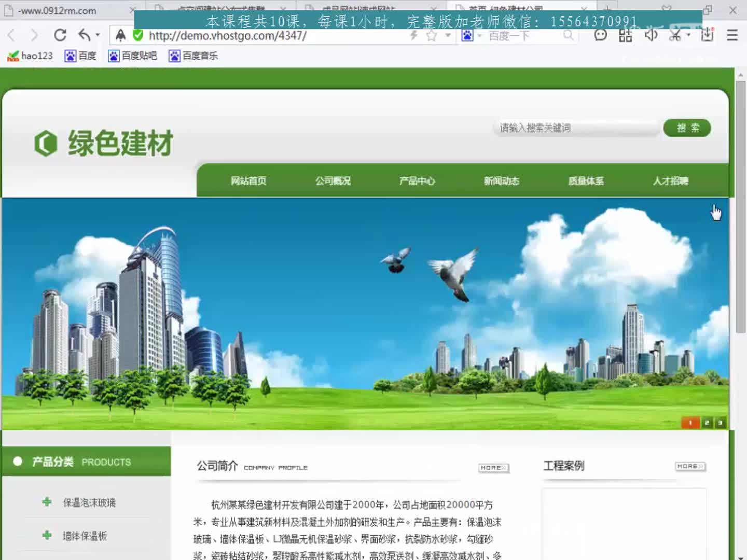The width and height of the screenshot is (747, 560).
Task: Reload the page with refresh icon
Action: click(x=60, y=35)
